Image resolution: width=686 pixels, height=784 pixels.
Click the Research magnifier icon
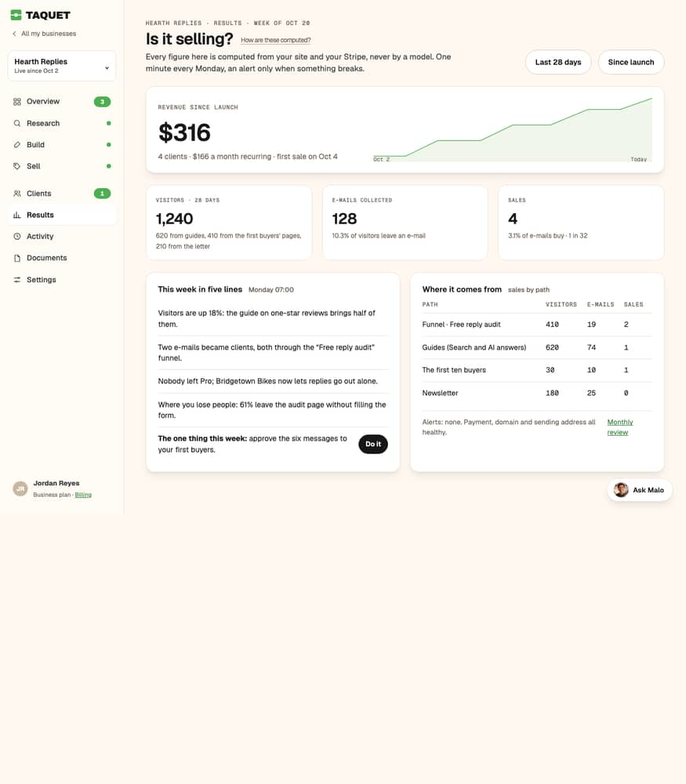pyautogui.click(x=17, y=123)
